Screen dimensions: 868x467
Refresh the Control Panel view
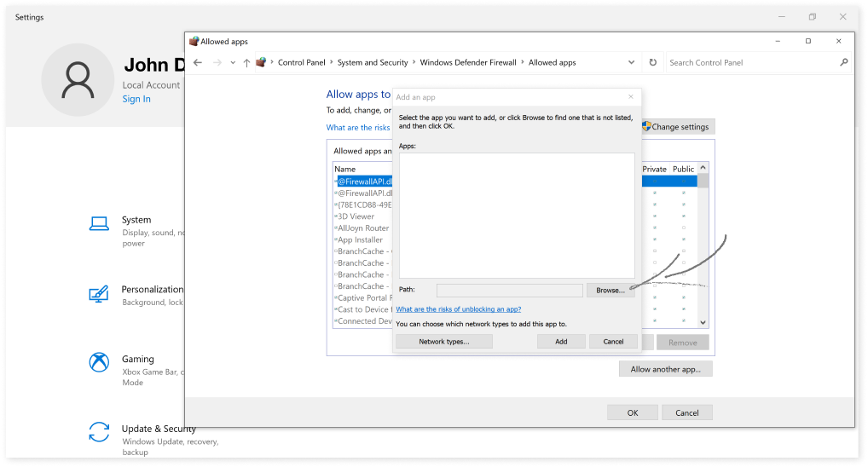click(652, 62)
